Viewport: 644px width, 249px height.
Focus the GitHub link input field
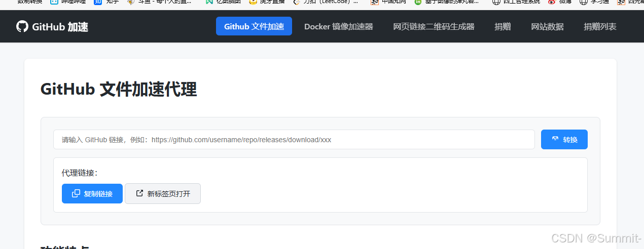294,140
